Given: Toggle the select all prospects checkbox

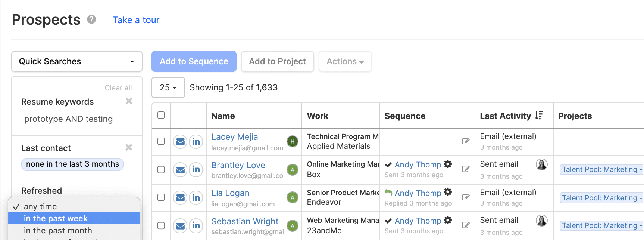Looking at the screenshot, I should [161, 115].
